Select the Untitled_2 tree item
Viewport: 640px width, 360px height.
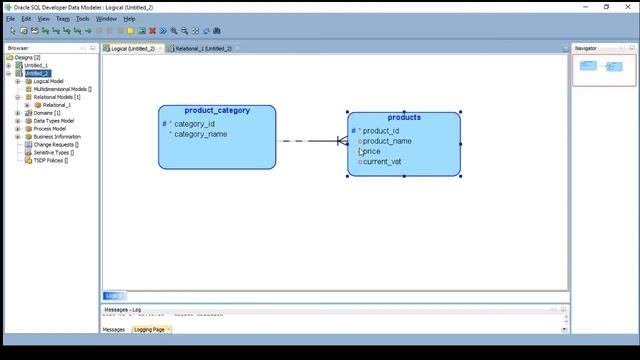(x=38, y=73)
